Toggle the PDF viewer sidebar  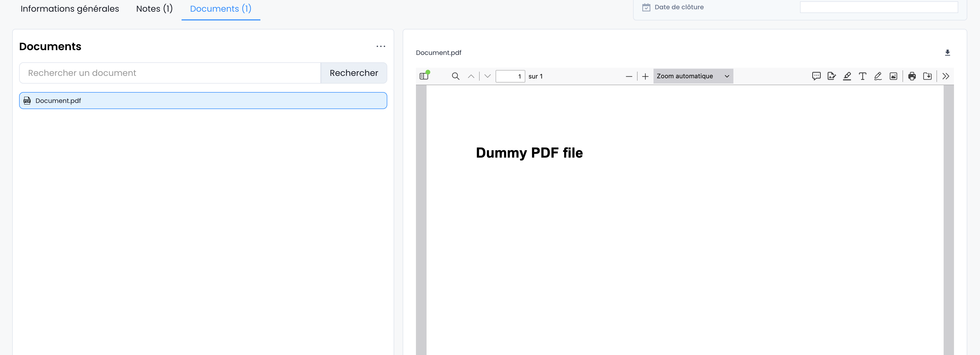tap(424, 76)
